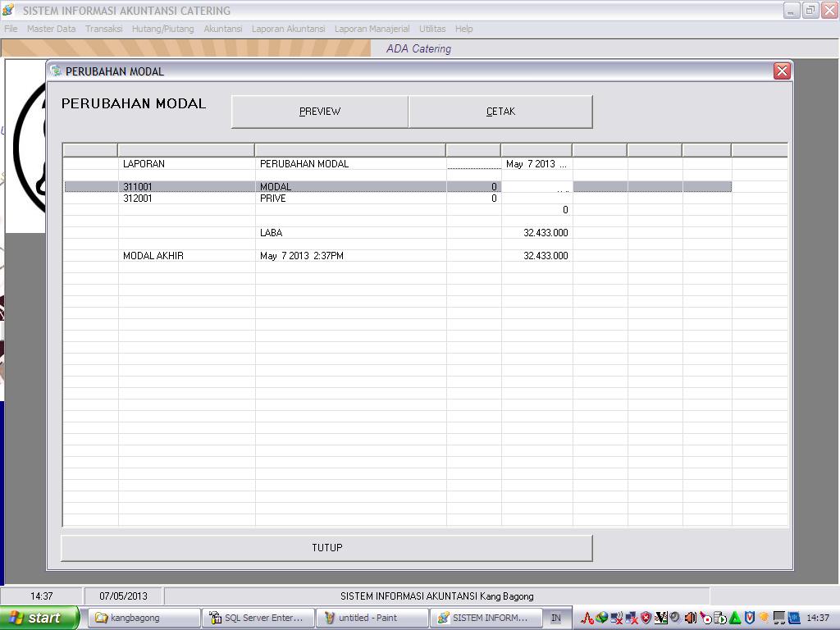Click the PERUBAHAN MODAL dialog title icon

[x=56, y=71]
